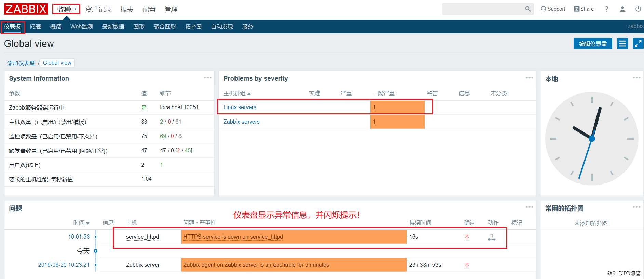
Task: Open the dashboard actions list icon
Action: point(622,43)
